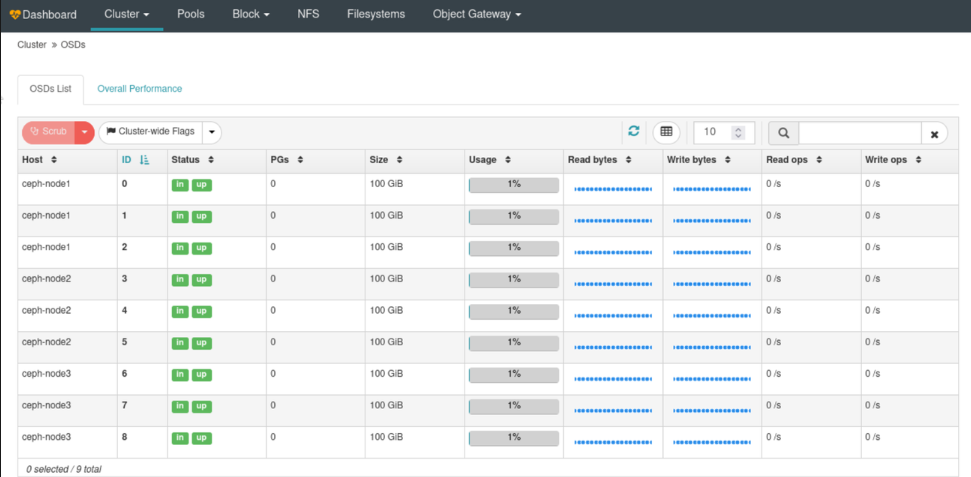Click the refresh table icon
This screenshot has width=971, height=477.
point(633,132)
